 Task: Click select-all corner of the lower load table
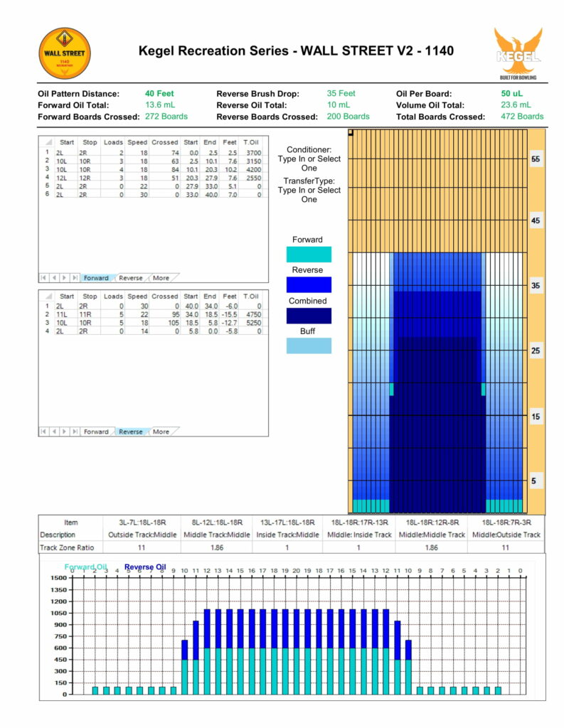pos(48,296)
